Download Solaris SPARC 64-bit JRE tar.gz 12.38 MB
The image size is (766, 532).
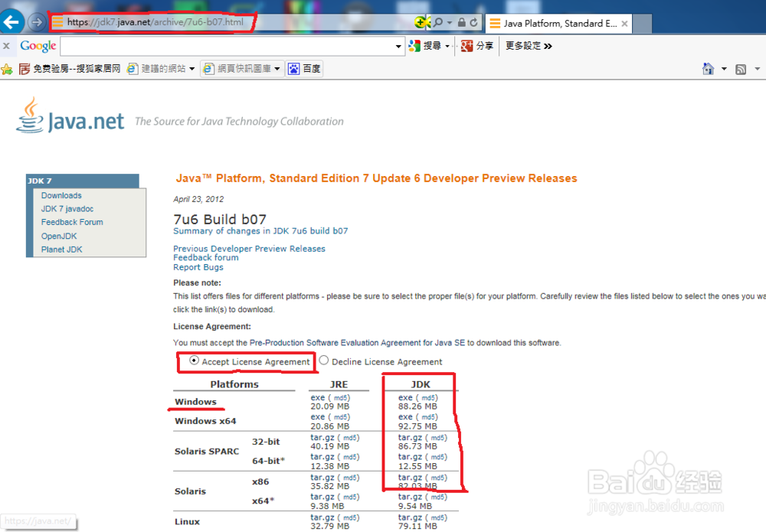pos(322,457)
